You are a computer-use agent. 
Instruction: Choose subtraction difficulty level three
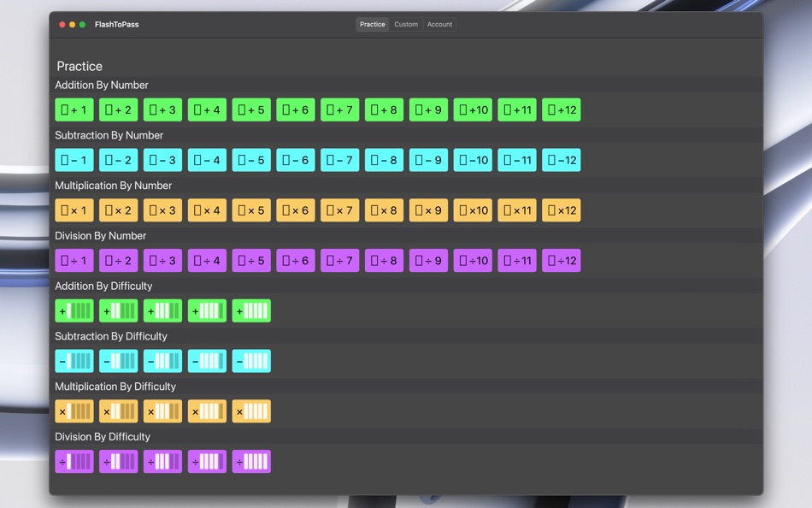[x=162, y=361]
